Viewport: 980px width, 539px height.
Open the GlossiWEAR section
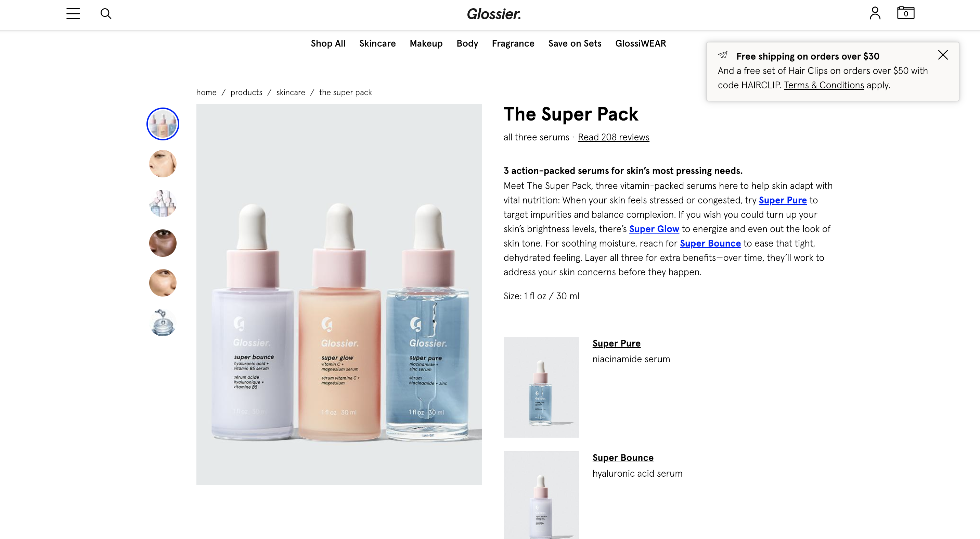point(641,43)
